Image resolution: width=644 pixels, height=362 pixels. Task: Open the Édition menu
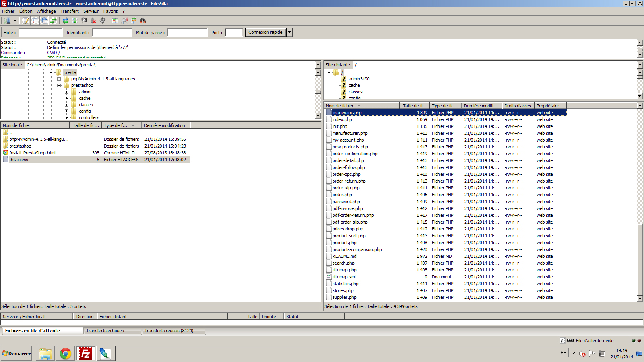coord(26,11)
